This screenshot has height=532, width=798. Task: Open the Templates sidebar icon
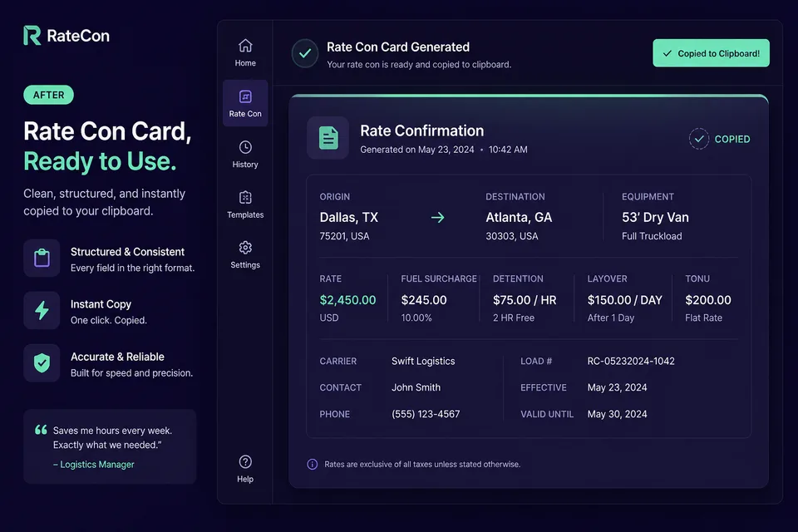pyautogui.click(x=245, y=198)
